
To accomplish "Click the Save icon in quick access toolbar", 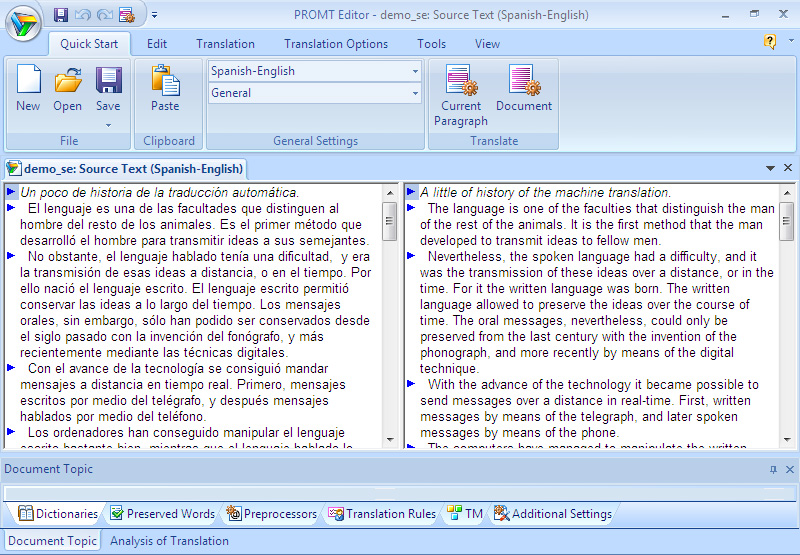I will [x=61, y=15].
